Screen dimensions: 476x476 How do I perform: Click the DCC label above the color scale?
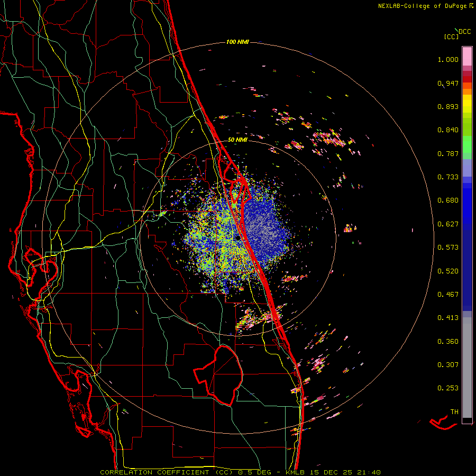pos(465,32)
